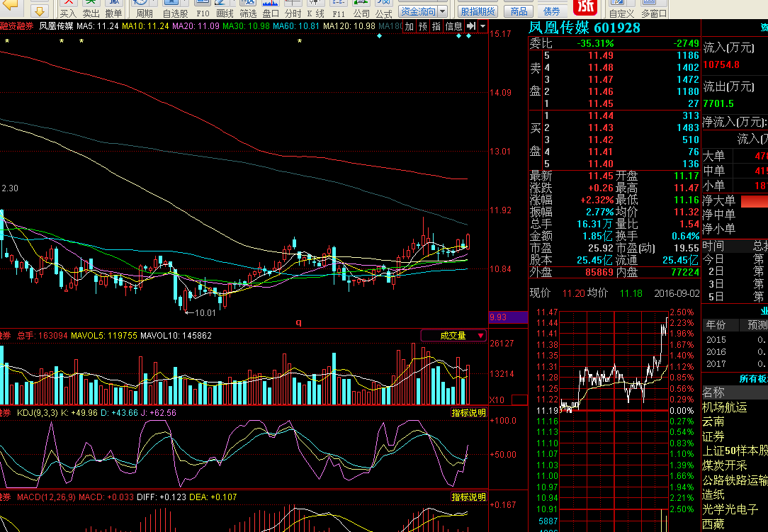Expand the 资金流向 dropdown arrow
Viewport: 768px width, 532px height.
coord(442,11)
